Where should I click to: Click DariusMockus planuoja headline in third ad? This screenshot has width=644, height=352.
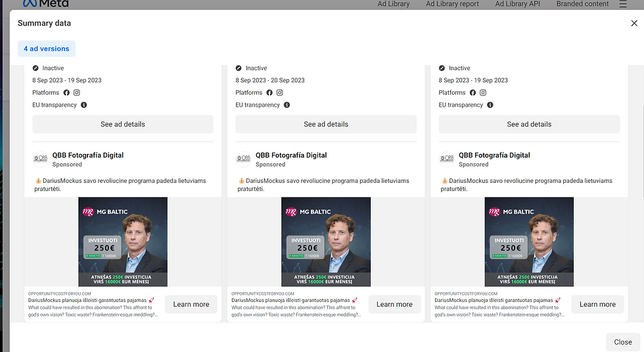pos(497,300)
